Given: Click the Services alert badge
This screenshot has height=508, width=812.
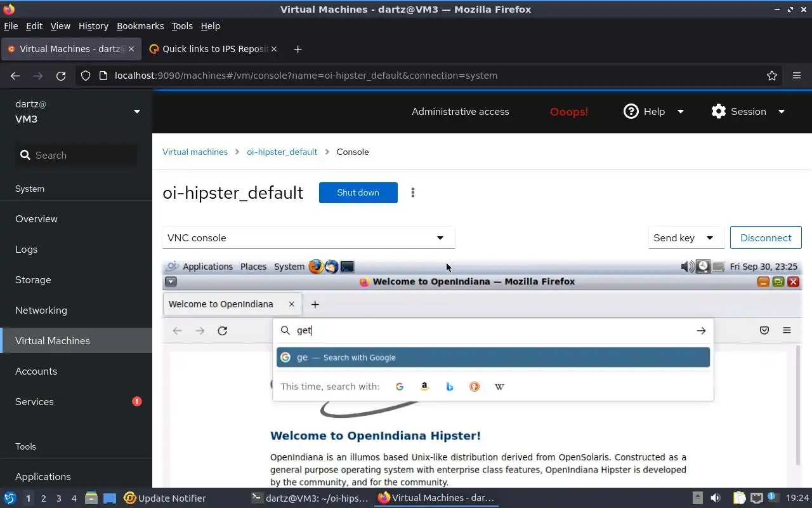Looking at the screenshot, I should pos(137,401).
